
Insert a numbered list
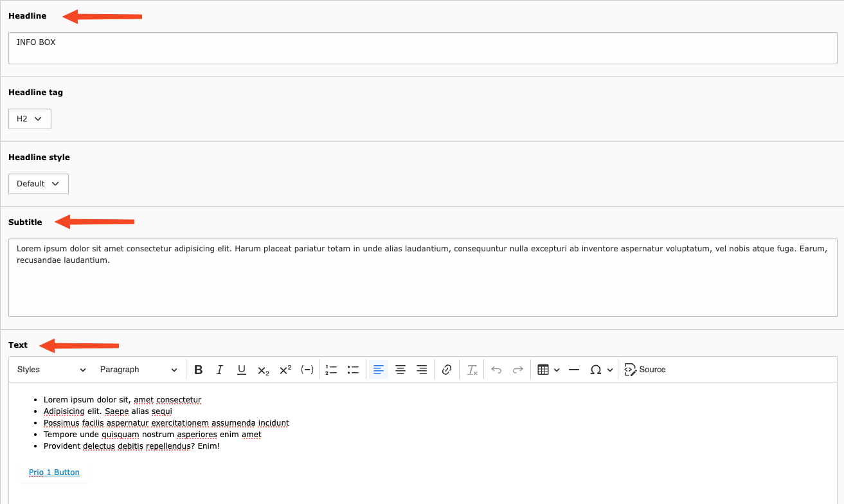coord(331,370)
